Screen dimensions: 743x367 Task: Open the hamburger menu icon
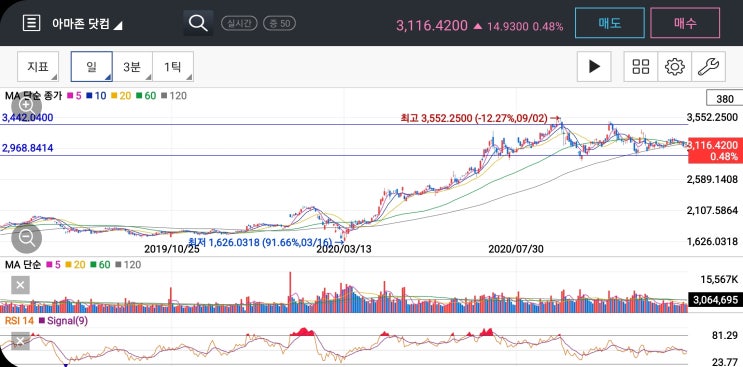tap(31, 23)
